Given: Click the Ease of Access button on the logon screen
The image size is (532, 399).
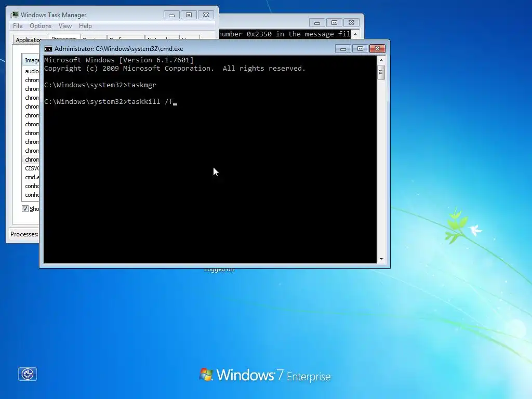Looking at the screenshot, I should tap(28, 374).
